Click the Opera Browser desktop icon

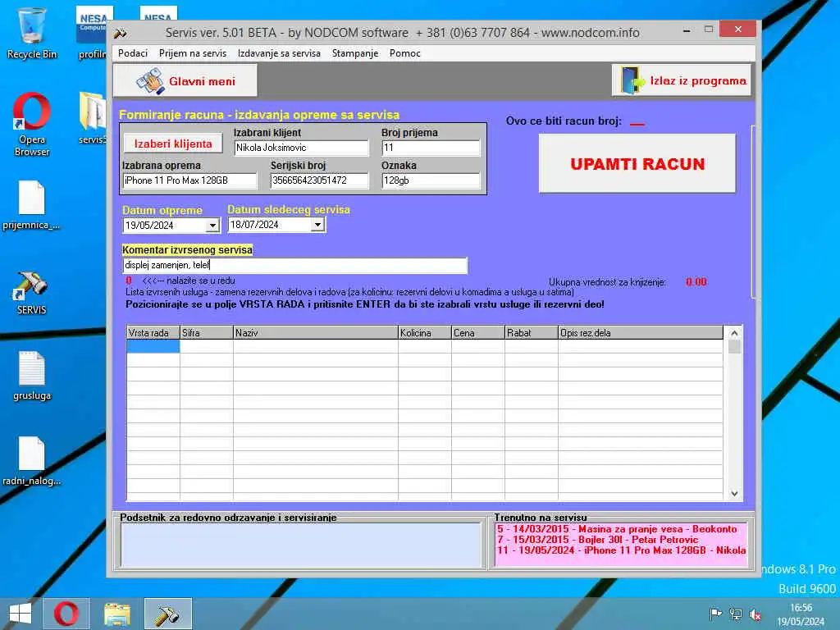point(32,125)
